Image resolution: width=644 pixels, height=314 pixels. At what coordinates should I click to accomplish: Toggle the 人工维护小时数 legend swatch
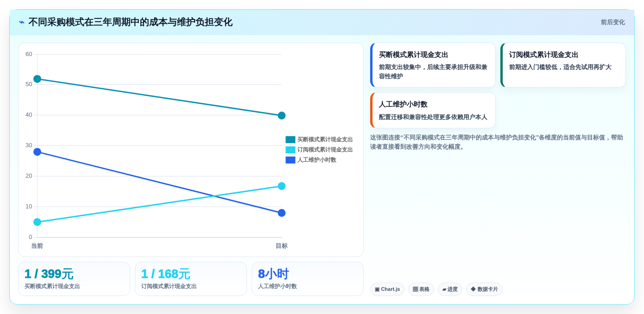(290, 160)
